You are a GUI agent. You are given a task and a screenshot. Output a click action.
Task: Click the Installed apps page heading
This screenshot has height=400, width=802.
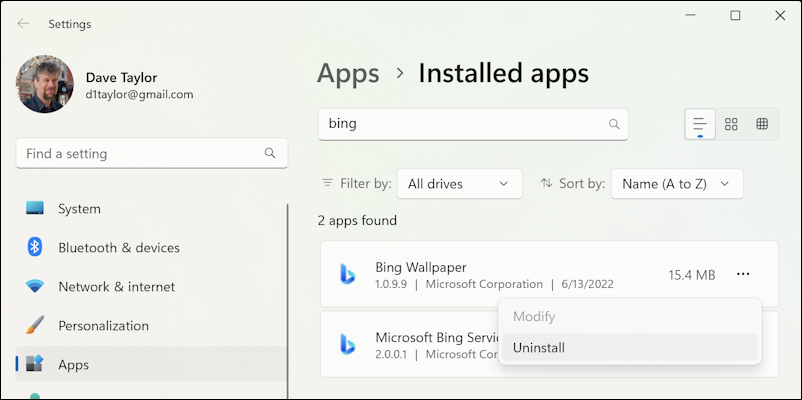pyautogui.click(x=504, y=74)
